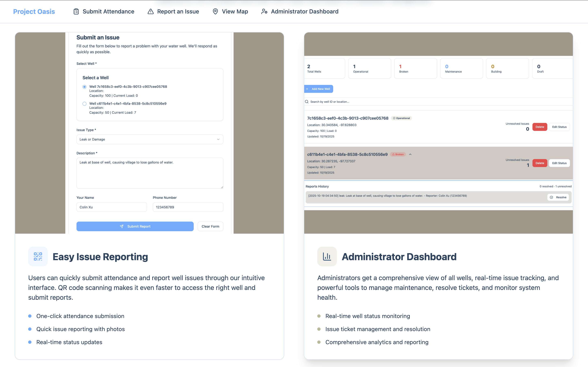Click the Project Oasis logo link

[x=34, y=11]
